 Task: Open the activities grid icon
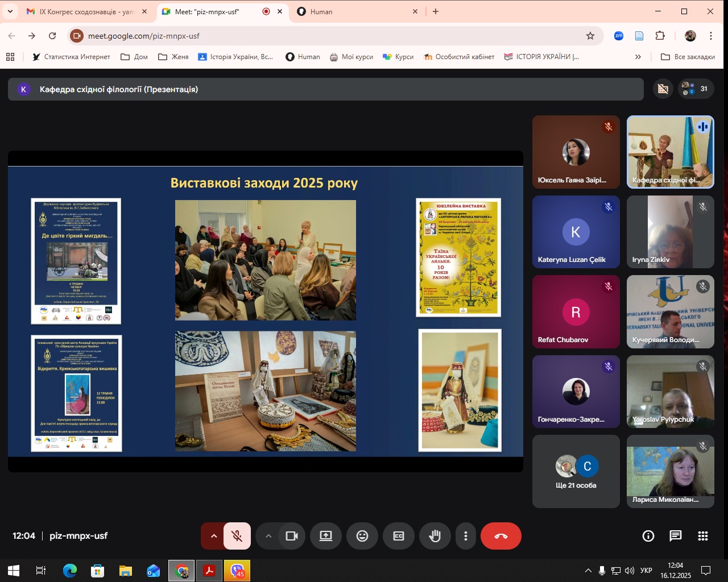click(703, 536)
